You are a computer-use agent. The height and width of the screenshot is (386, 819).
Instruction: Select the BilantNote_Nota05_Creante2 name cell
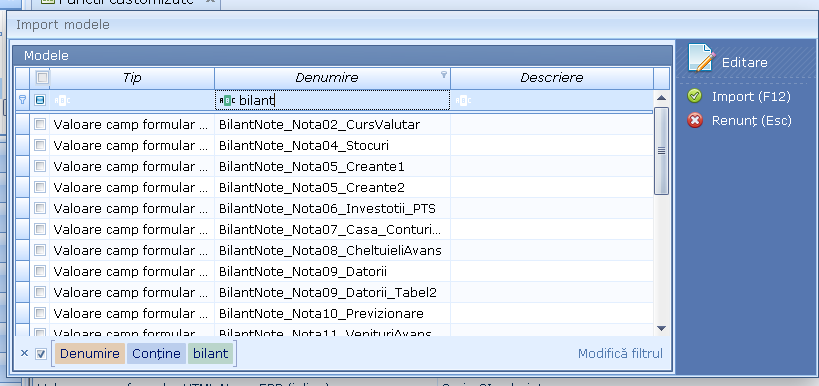pyautogui.click(x=332, y=187)
